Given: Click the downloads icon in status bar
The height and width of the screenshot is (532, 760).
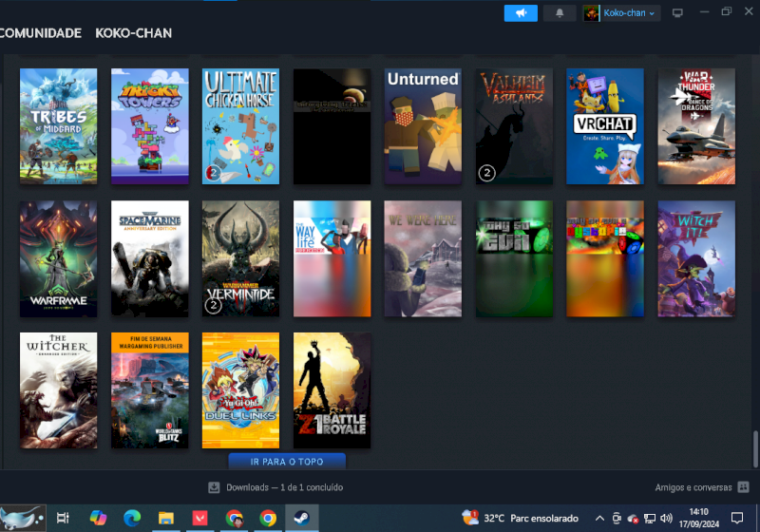Looking at the screenshot, I should 214,487.
